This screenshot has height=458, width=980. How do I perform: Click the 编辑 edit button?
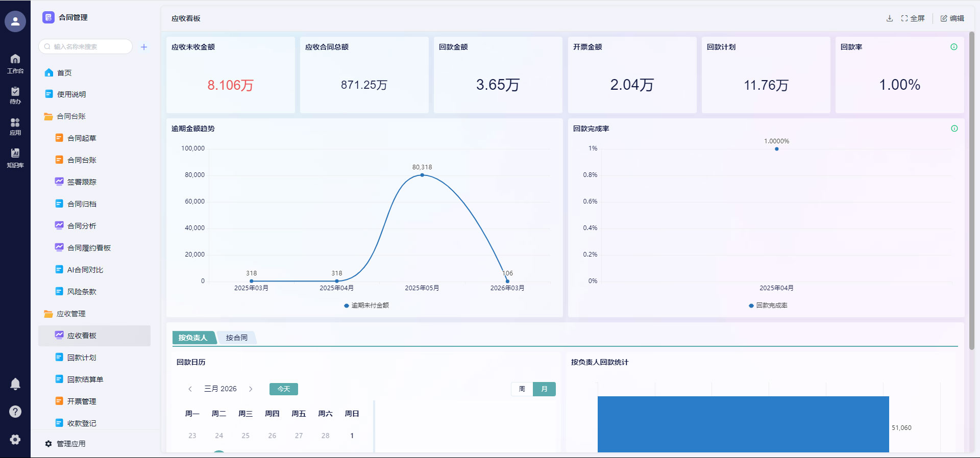tap(952, 18)
